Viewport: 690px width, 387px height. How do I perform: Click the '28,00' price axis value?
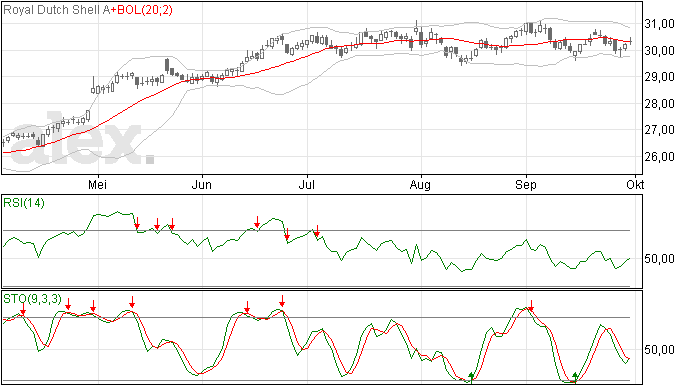[659, 103]
